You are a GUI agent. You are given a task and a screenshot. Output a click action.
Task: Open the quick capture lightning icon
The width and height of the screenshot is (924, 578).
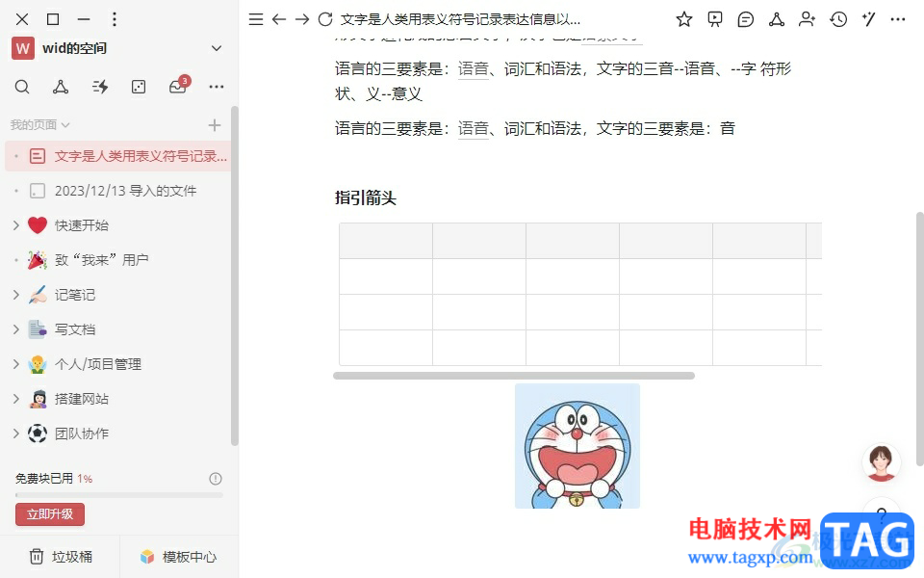99,88
